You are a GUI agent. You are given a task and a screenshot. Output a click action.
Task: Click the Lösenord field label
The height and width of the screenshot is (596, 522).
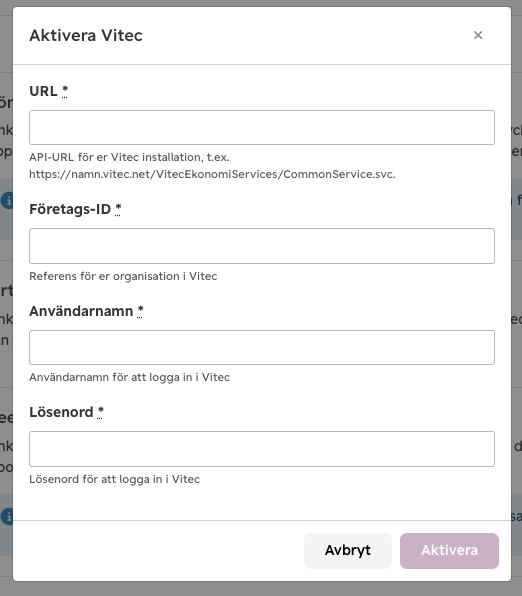tap(61, 412)
